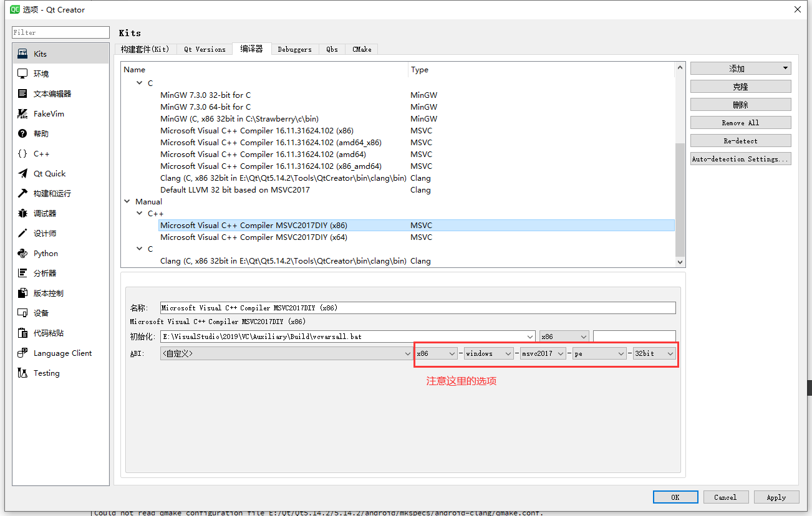Click the empty field after initialization architecture

634,337
